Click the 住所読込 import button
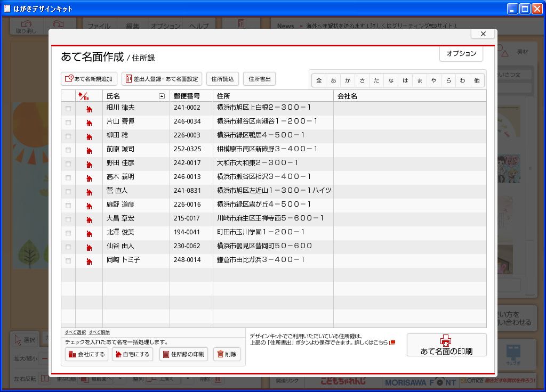Screen dimensions: 546x392 [x=222, y=79]
